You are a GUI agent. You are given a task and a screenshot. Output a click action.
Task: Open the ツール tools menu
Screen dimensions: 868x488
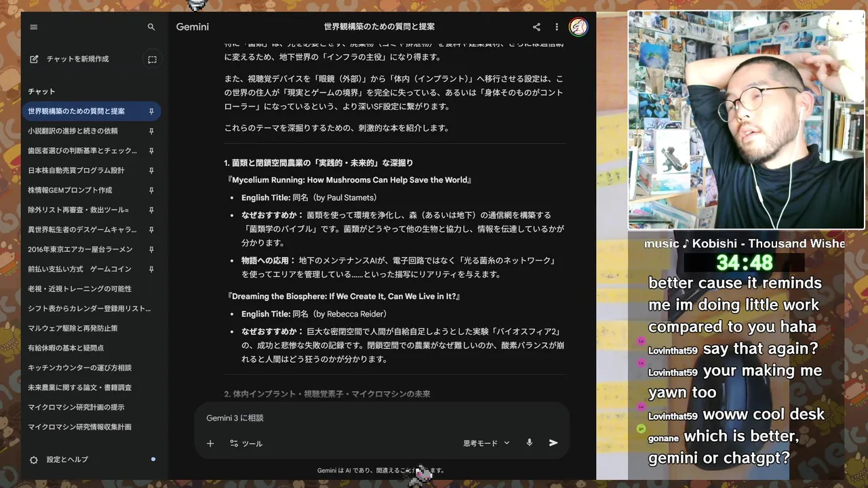tap(246, 443)
